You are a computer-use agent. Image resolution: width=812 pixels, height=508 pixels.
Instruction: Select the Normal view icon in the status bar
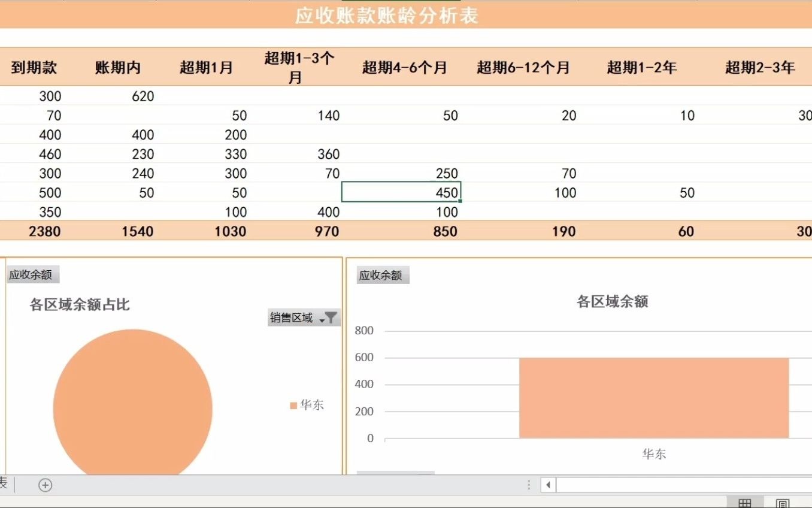click(x=745, y=503)
